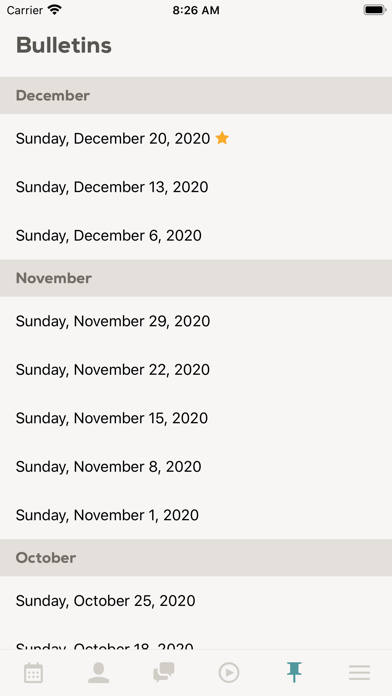Image resolution: width=392 pixels, height=696 pixels.
Task: Open Sunday, November 29, 2020 bulletin
Action: (196, 321)
